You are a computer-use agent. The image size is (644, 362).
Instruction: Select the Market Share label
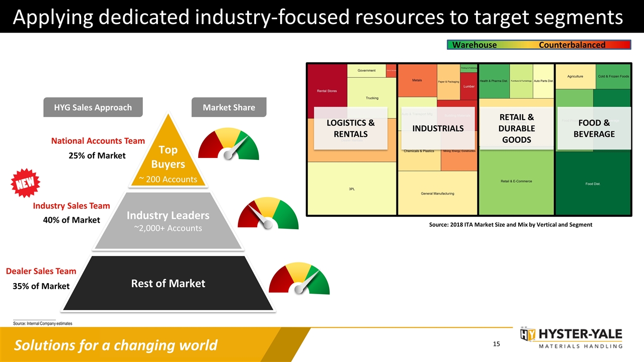pyautogui.click(x=229, y=108)
